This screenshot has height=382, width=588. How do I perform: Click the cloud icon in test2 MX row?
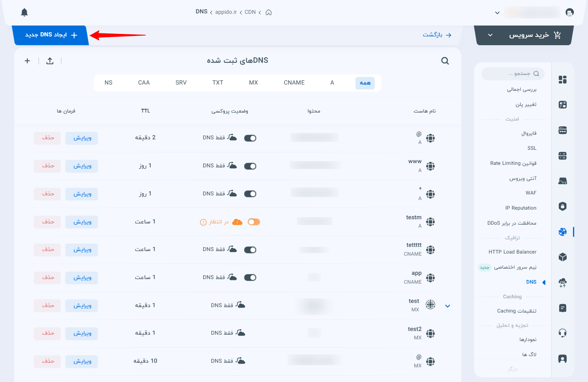[240, 333]
